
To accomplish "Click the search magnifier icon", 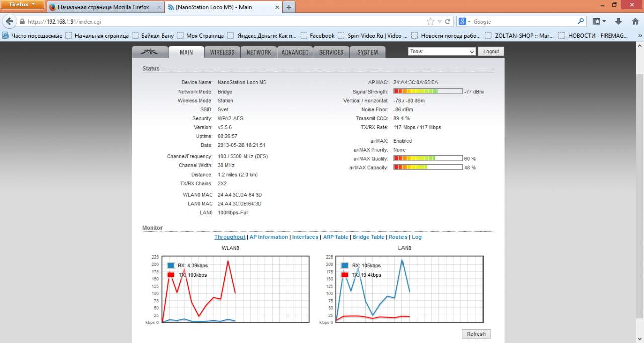I will tap(581, 22).
